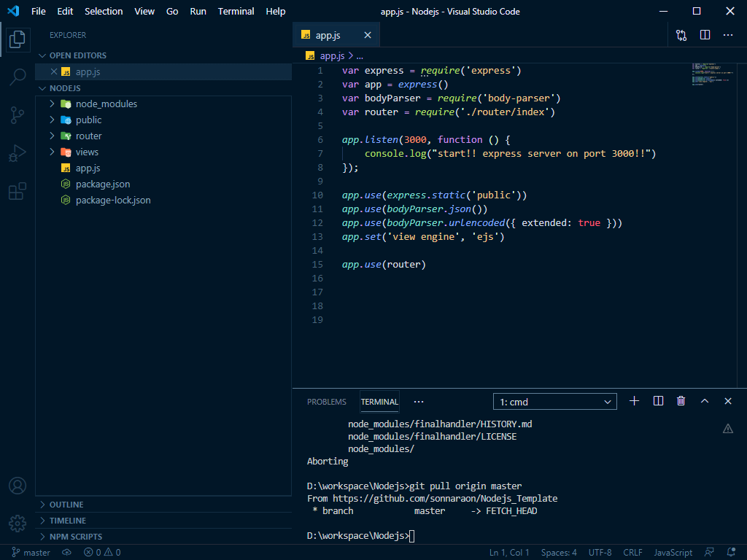Click the VS Code logo icon
The width and height of the screenshot is (747, 560).
click(x=14, y=11)
